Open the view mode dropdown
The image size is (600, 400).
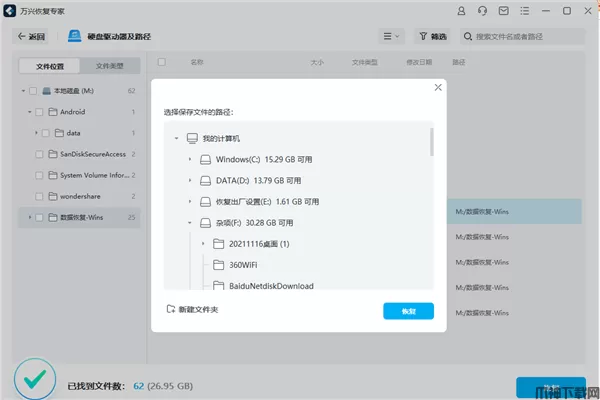coord(391,36)
